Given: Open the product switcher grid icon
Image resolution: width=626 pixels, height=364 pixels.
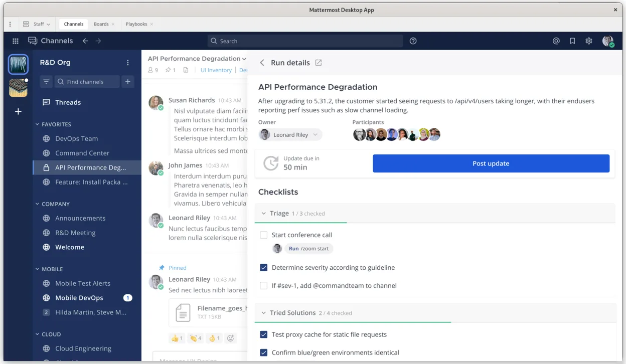Looking at the screenshot, I should (16, 41).
